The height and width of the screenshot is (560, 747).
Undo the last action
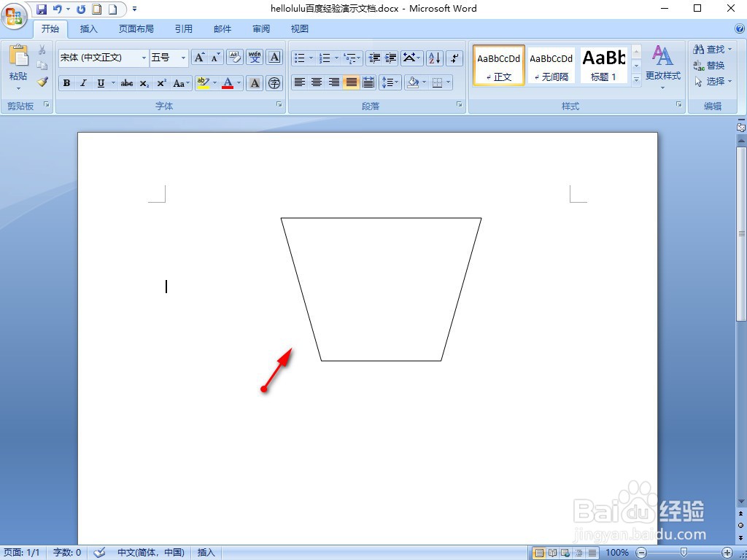58,9
